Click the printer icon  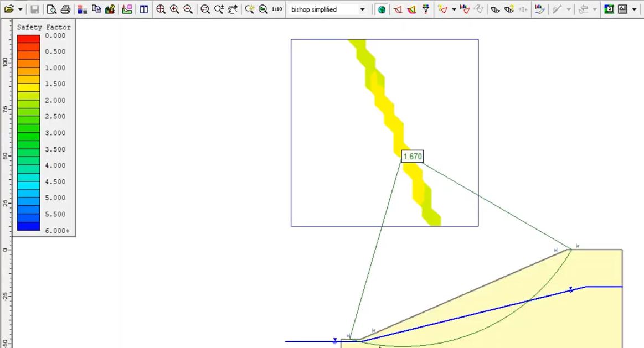click(65, 9)
